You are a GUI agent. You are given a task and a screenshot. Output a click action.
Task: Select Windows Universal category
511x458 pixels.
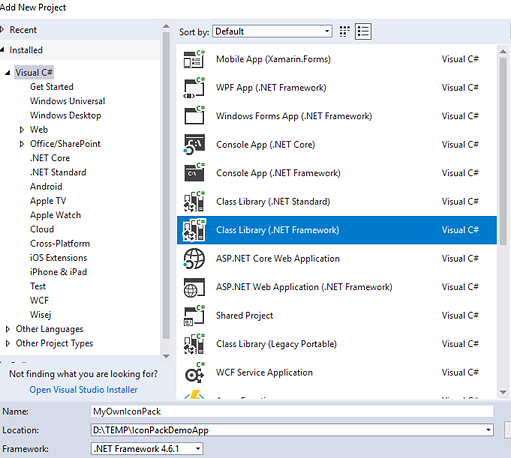click(67, 101)
